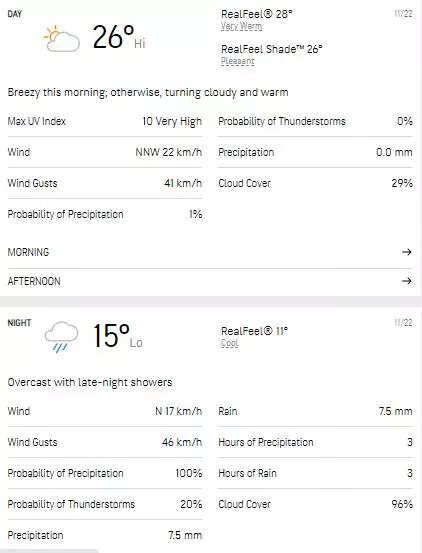
Task: Click the Max UV Index row
Action: click(105, 121)
